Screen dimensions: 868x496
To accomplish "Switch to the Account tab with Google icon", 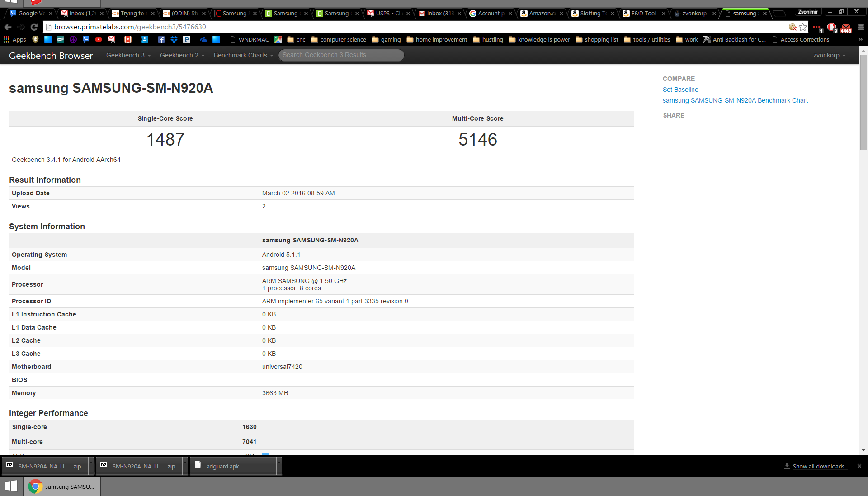I will (x=491, y=14).
